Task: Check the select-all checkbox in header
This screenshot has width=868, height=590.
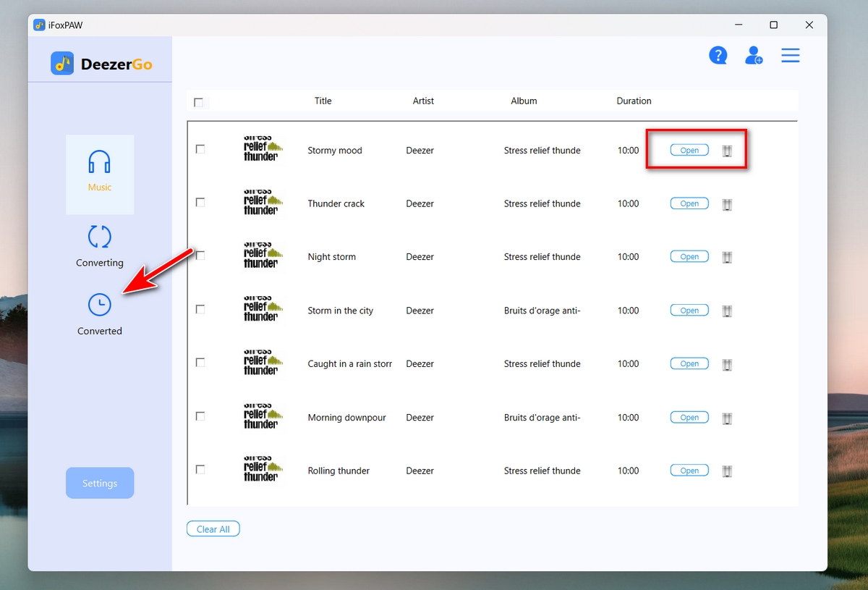Action: coord(199,102)
